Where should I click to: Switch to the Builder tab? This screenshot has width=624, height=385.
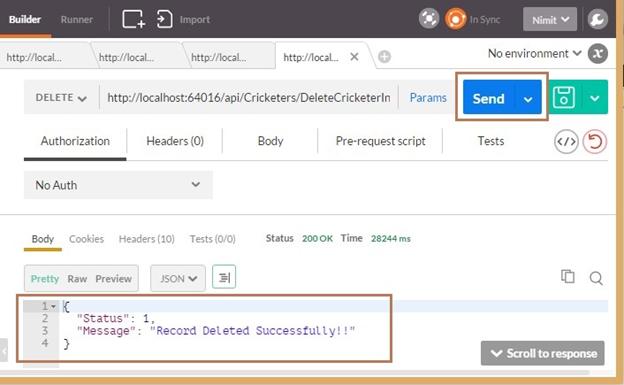tap(25, 19)
